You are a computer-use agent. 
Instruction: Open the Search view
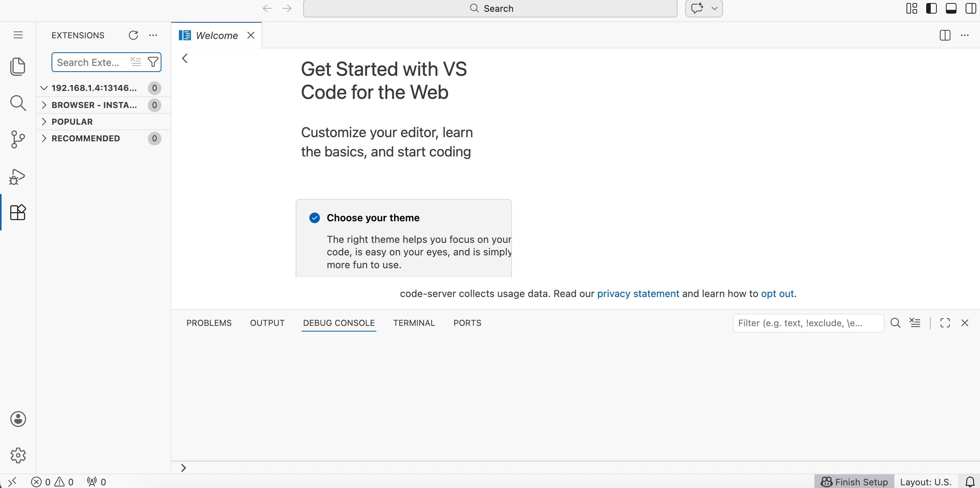click(x=18, y=103)
